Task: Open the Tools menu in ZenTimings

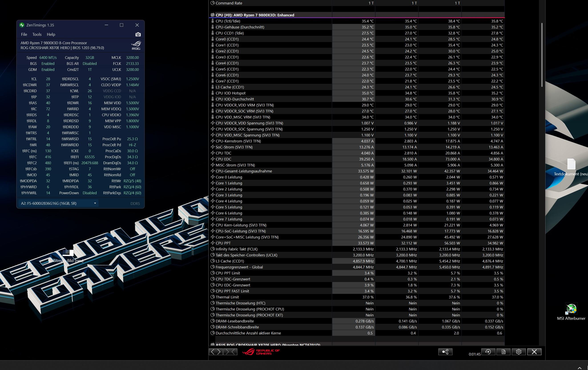Action: tap(37, 34)
